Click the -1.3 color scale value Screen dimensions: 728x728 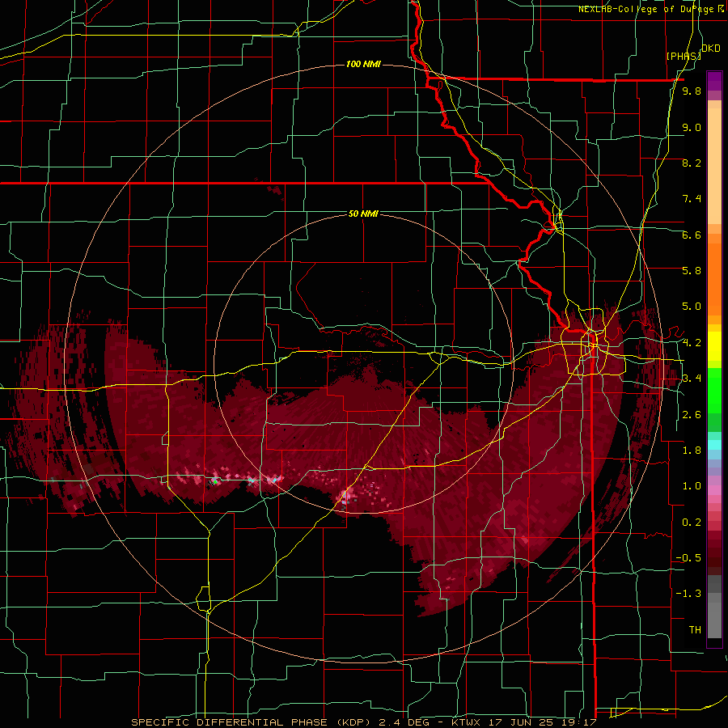click(x=688, y=594)
